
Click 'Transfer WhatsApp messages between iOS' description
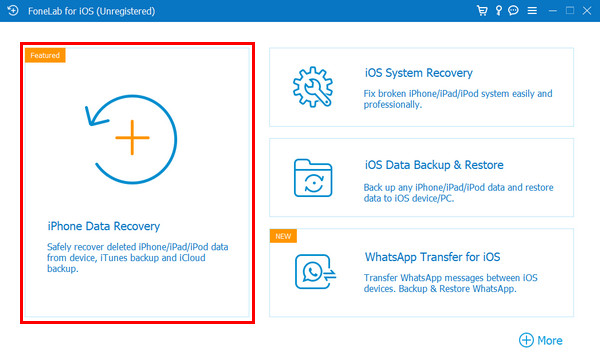pyautogui.click(x=450, y=283)
